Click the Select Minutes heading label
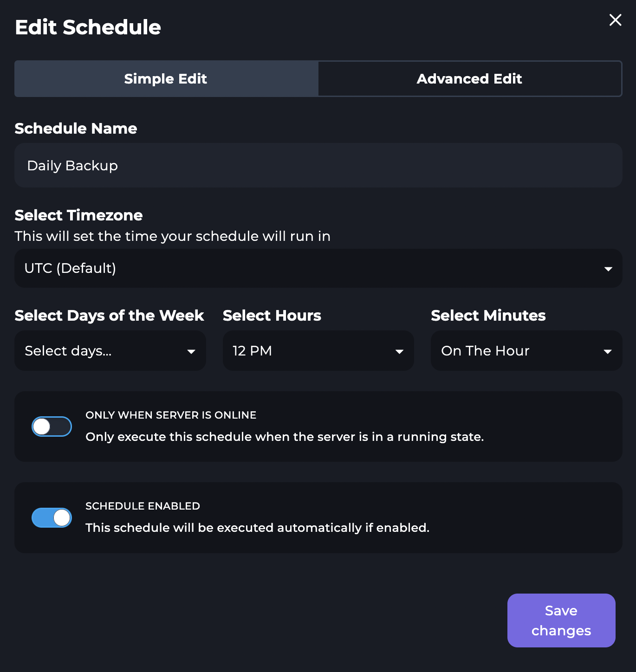Viewport: 636px width, 672px height. click(x=488, y=316)
